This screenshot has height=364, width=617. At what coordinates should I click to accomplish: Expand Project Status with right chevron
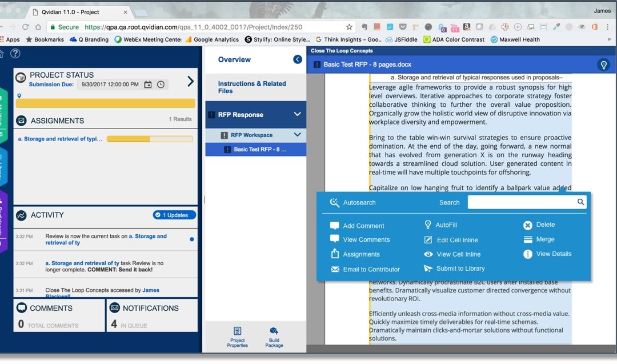point(190,81)
